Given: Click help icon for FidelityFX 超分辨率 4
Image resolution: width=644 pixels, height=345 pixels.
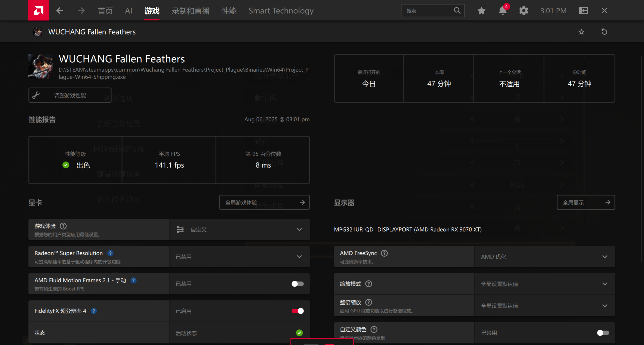Looking at the screenshot, I should tap(94, 311).
